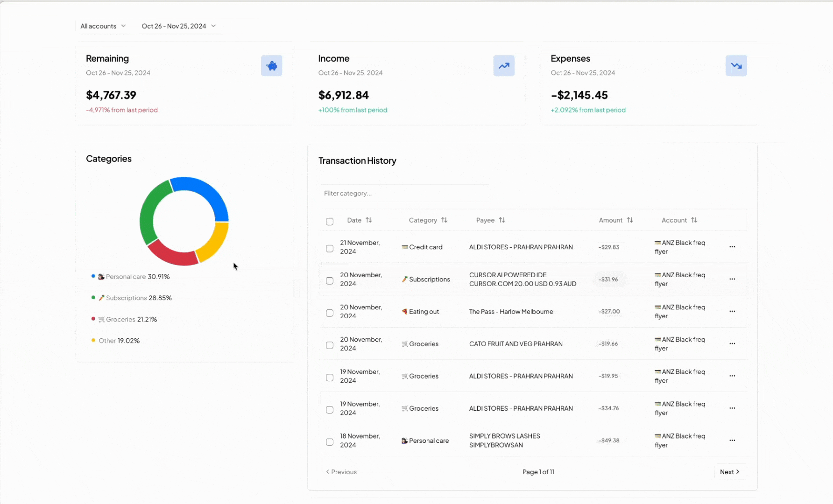Click Page 1 of 11 indicator

(538, 472)
